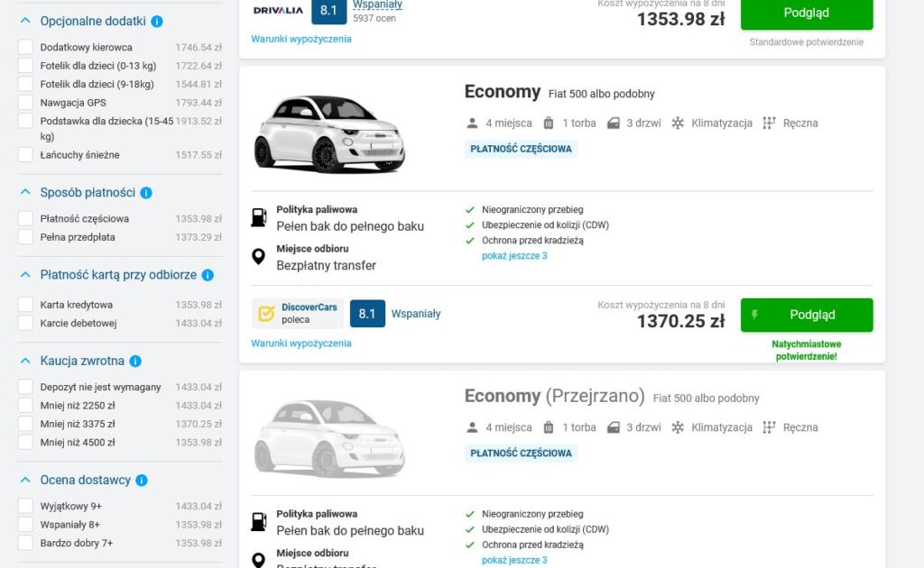The width and height of the screenshot is (924, 568).
Task: Click the passenger seats icon in first Economy card
Action: click(472, 123)
